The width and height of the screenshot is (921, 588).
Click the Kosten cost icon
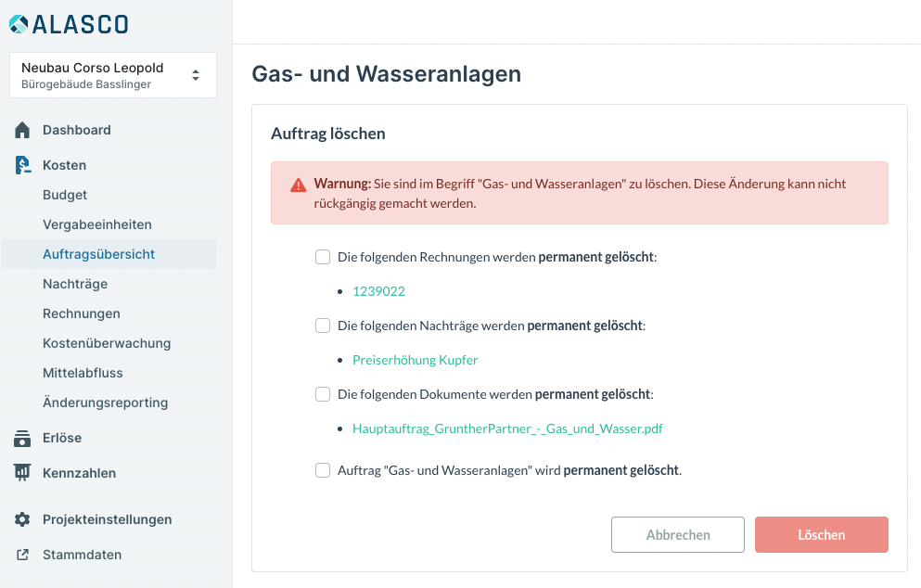(x=22, y=165)
